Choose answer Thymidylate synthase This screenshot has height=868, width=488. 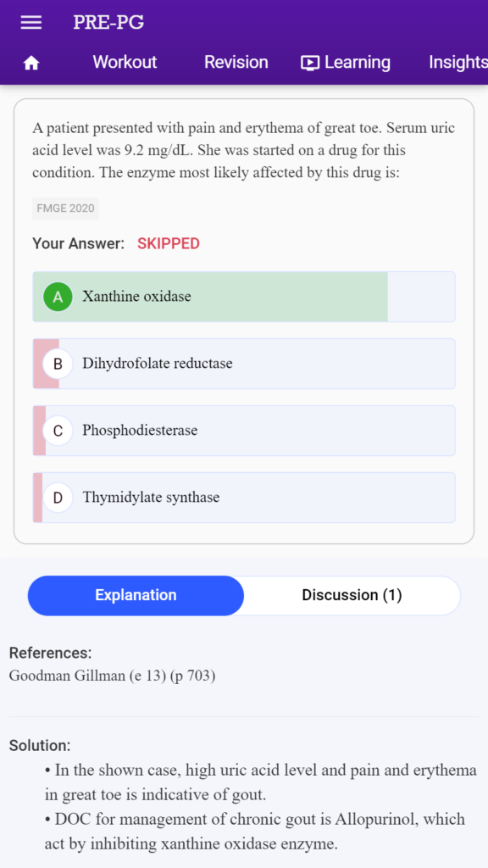click(244, 498)
